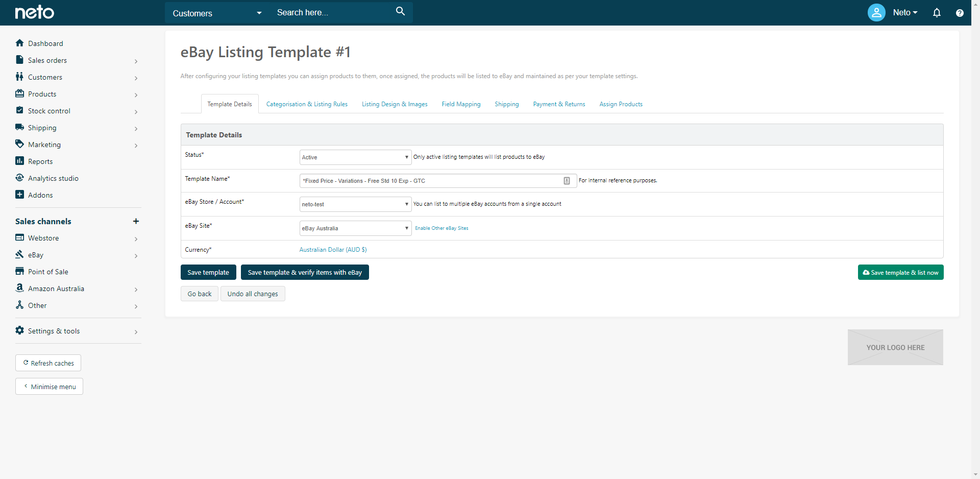The image size is (980, 479).
Task: Click the Shipping truck icon
Action: pyautogui.click(x=20, y=127)
